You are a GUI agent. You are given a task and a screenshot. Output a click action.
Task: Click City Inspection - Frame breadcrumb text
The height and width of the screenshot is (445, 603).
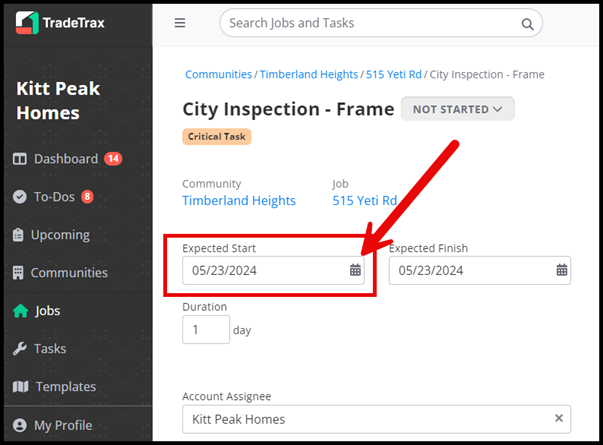click(487, 74)
